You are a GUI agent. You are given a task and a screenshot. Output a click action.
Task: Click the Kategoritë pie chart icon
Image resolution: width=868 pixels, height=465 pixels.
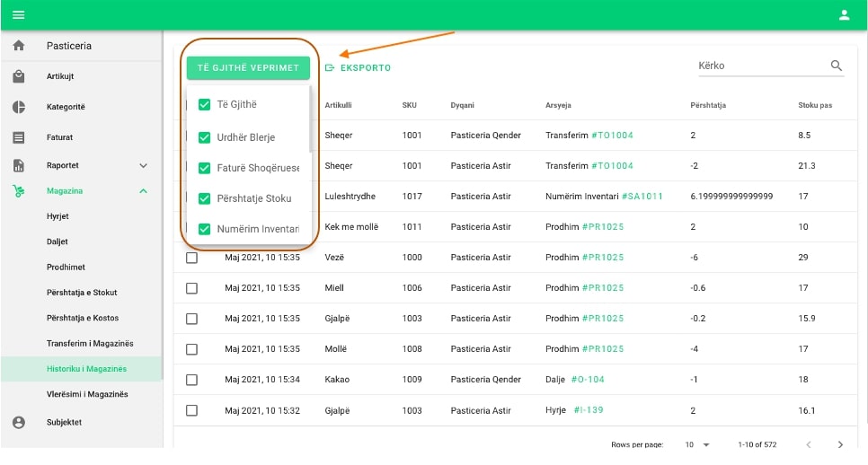19,107
